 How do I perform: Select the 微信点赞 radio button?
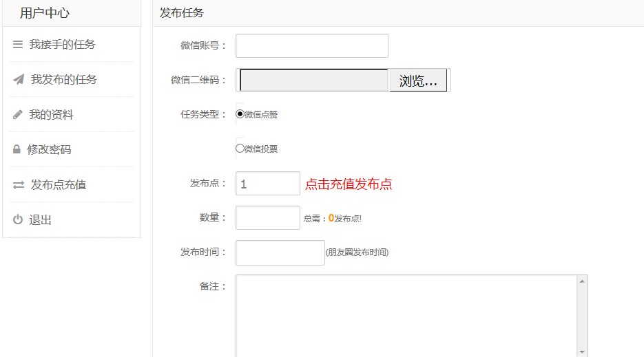pos(240,114)
